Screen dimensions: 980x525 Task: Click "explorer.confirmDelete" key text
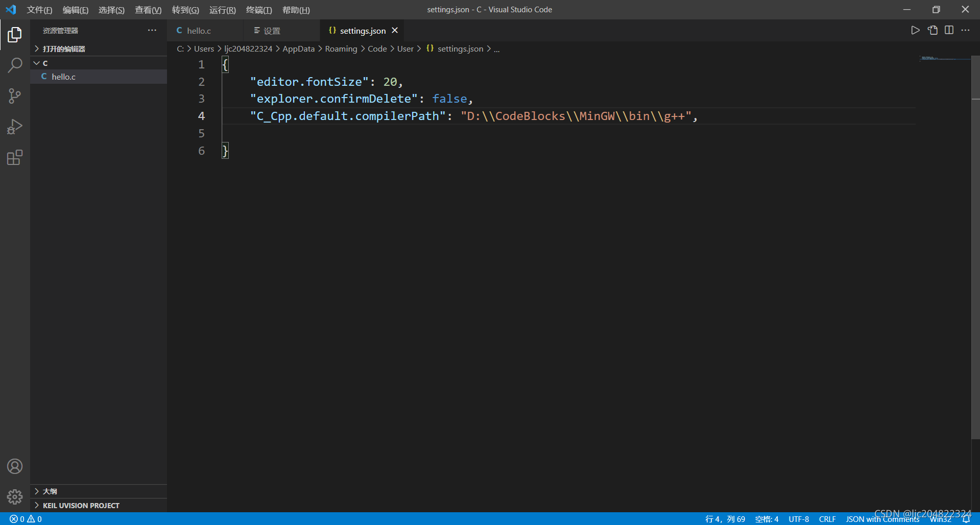click(334, 99)
